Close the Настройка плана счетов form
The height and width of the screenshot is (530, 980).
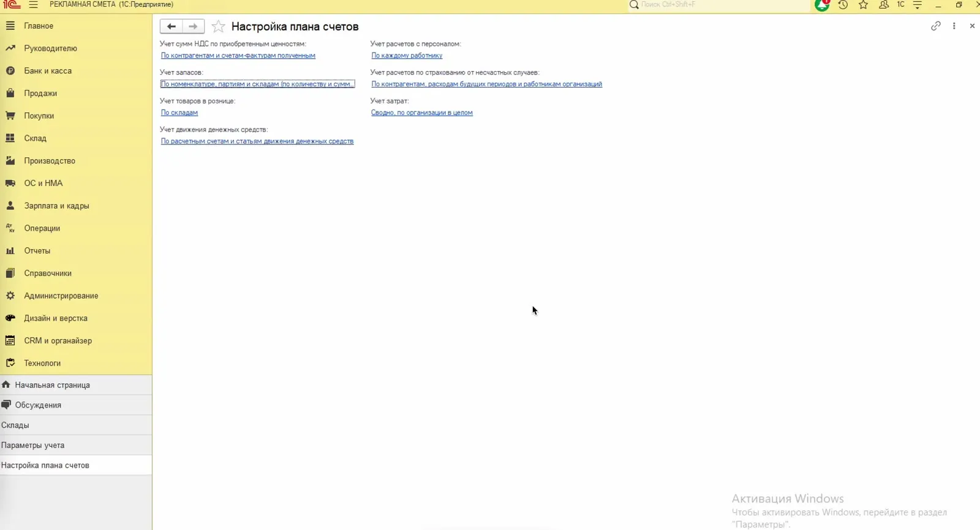pos(972,26)
